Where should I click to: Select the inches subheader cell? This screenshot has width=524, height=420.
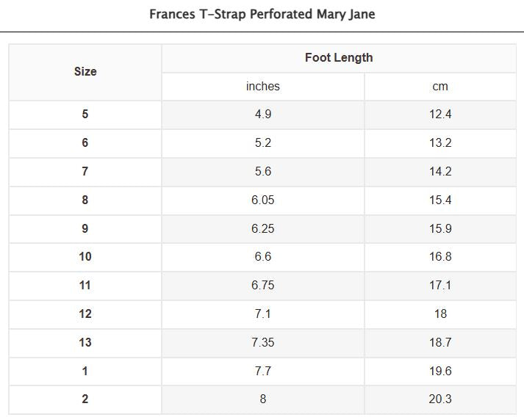click(x=263, y=87)
